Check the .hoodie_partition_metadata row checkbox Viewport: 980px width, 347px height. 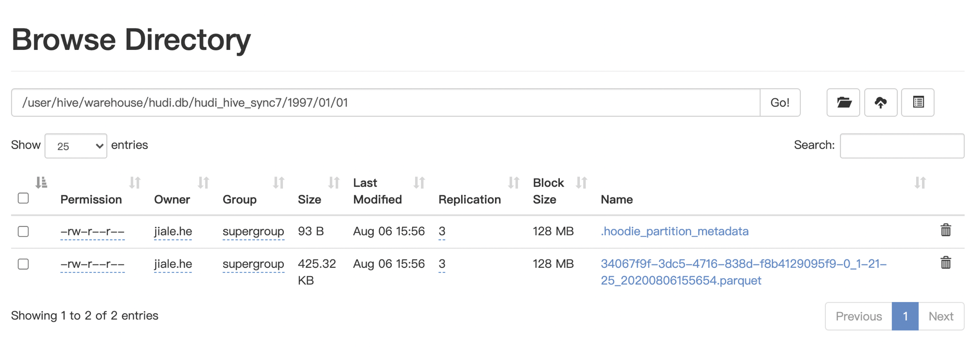(x=23, y=231)
